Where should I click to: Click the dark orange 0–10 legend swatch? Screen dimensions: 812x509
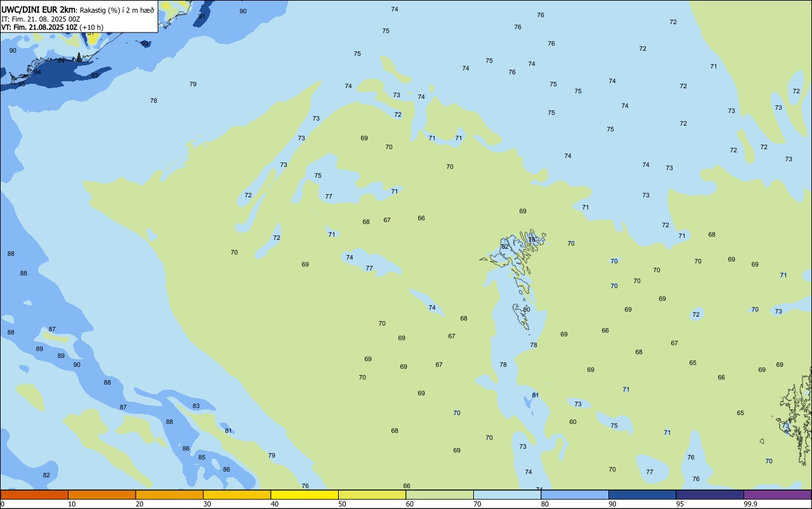pyautogui.click(x=34, y=494)
